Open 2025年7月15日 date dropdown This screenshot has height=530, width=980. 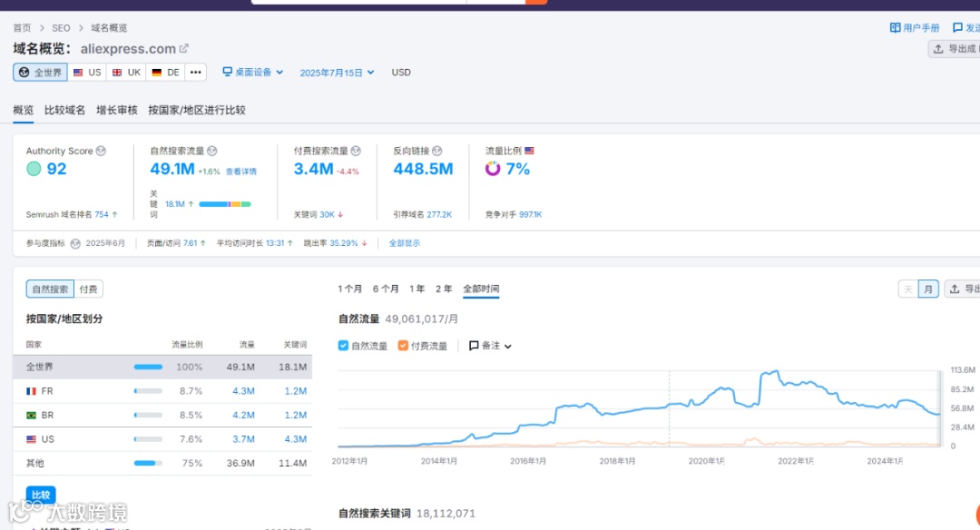[x=337, y=73]
